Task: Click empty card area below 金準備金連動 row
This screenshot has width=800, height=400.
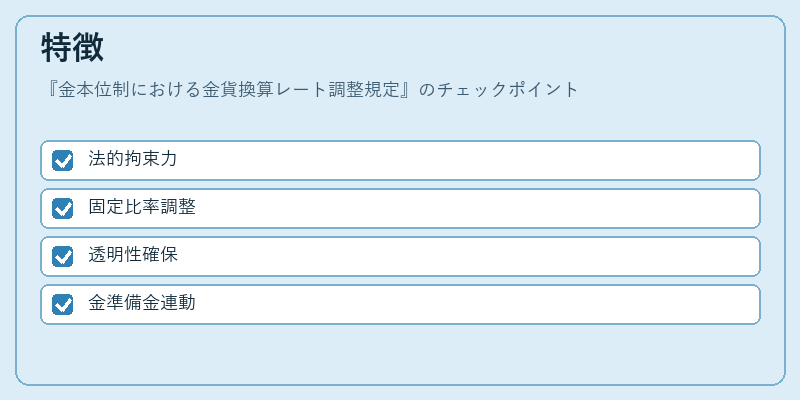Action: click(x=400, y=353)
